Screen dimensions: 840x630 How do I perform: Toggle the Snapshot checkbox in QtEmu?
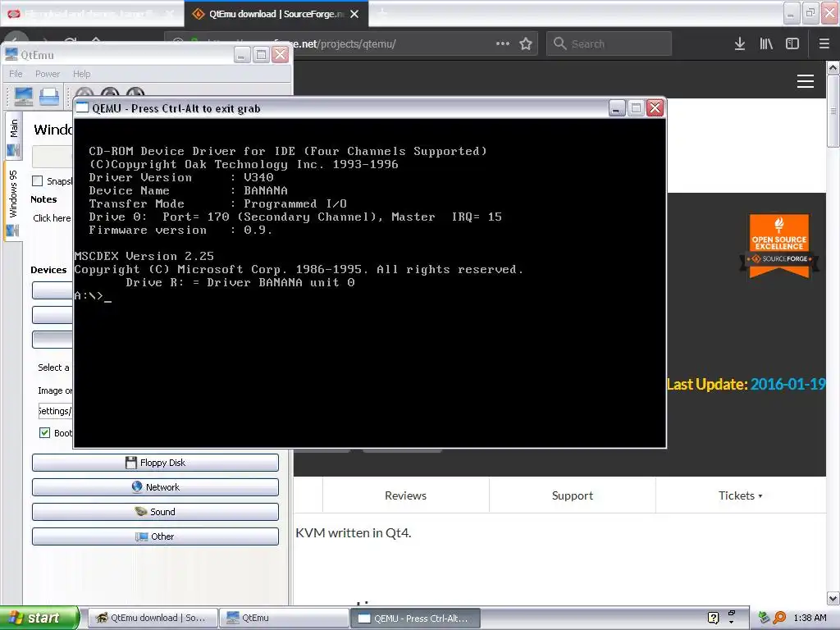click(38, 181)
